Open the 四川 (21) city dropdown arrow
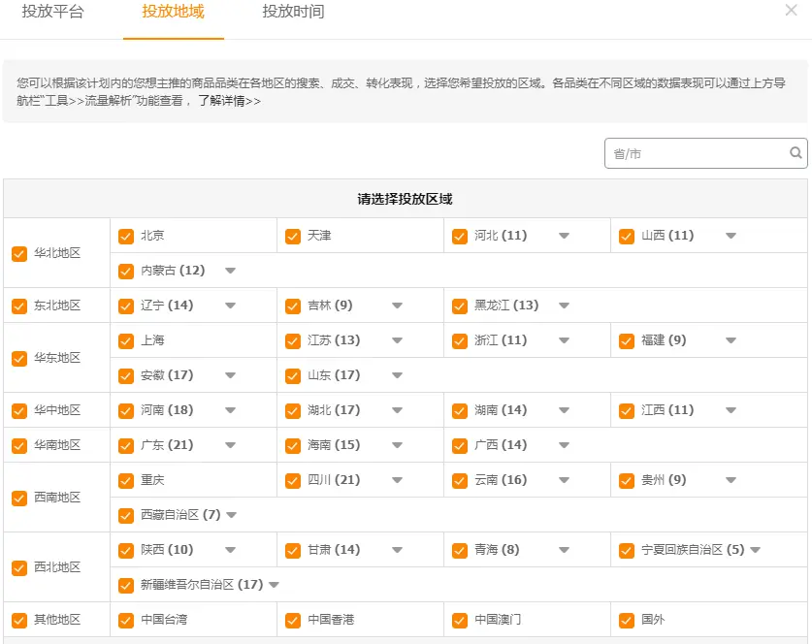 [397, 480]
